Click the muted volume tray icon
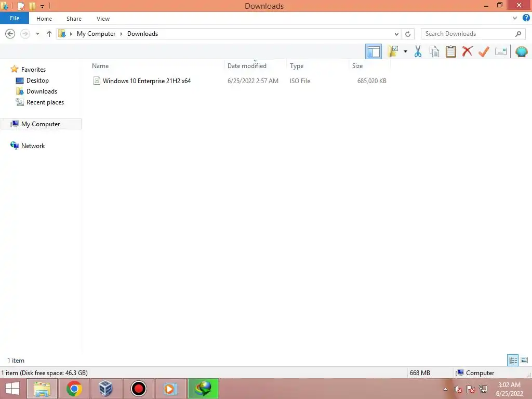The image size is (532, 399). (x=458, y=389)
